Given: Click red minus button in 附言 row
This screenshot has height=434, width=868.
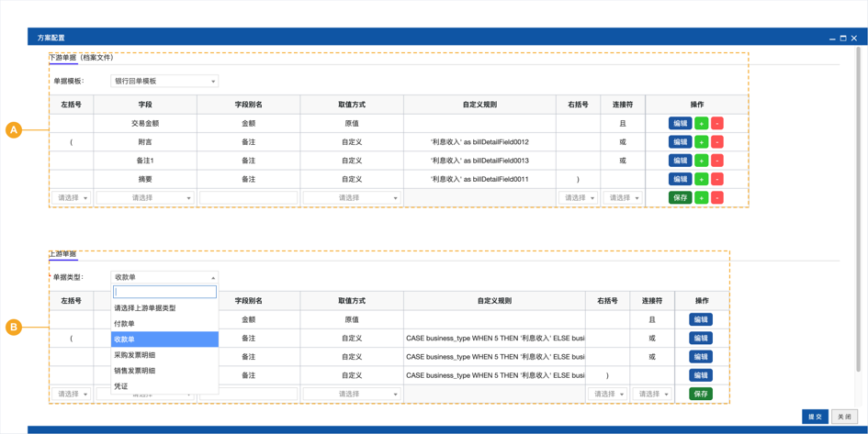Looking at the screenshot, I should point(716,142).
